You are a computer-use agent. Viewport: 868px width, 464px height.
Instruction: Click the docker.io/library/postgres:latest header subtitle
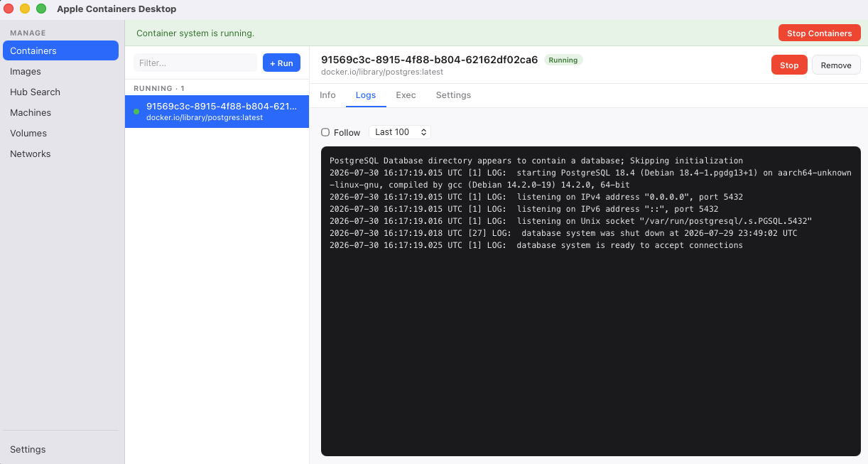[x=382, y=72]
